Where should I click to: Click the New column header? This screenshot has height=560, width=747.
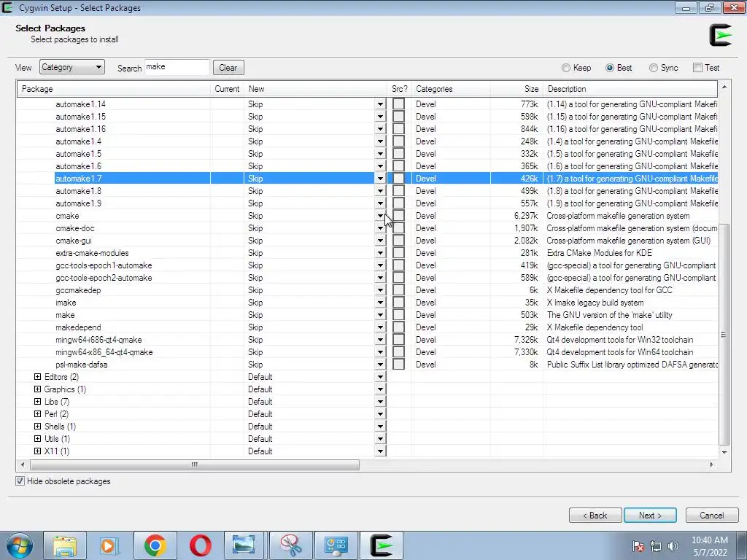point(315,89)
